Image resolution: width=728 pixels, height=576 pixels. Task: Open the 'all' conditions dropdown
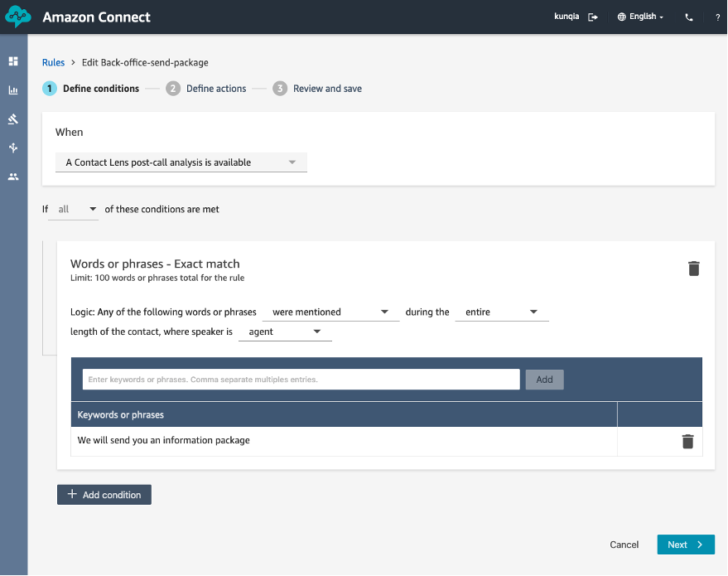[x=74, y=210]
